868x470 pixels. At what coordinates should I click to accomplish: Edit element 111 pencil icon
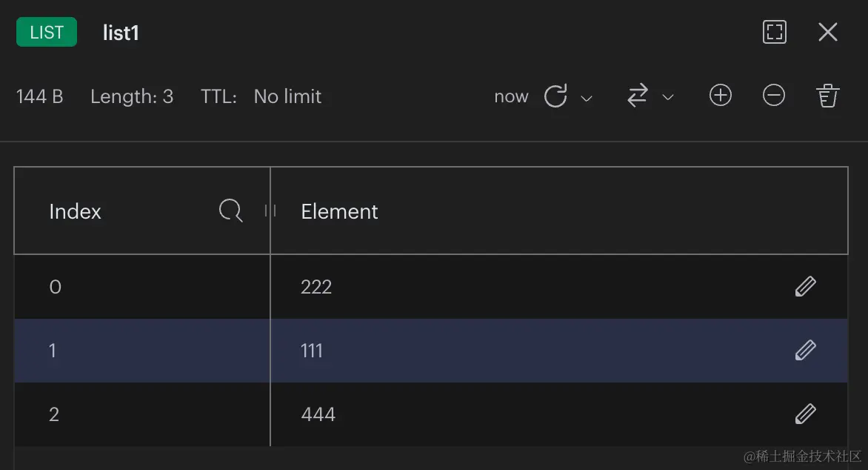(x=806, y=351)
